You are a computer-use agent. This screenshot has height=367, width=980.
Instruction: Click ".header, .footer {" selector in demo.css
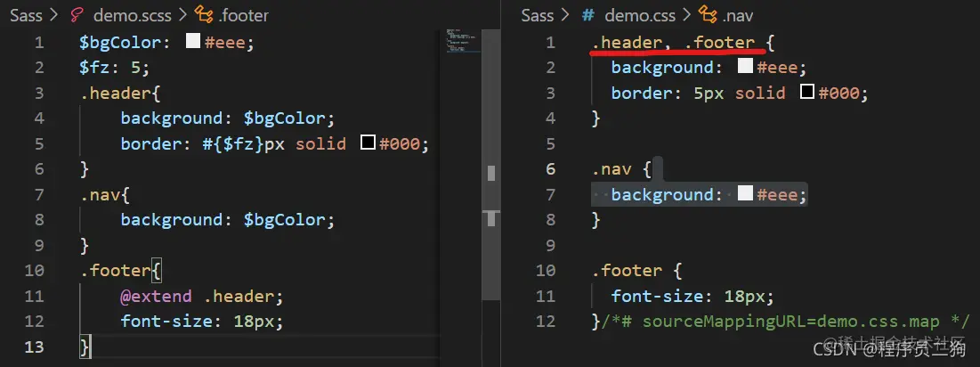coord(684,43)
